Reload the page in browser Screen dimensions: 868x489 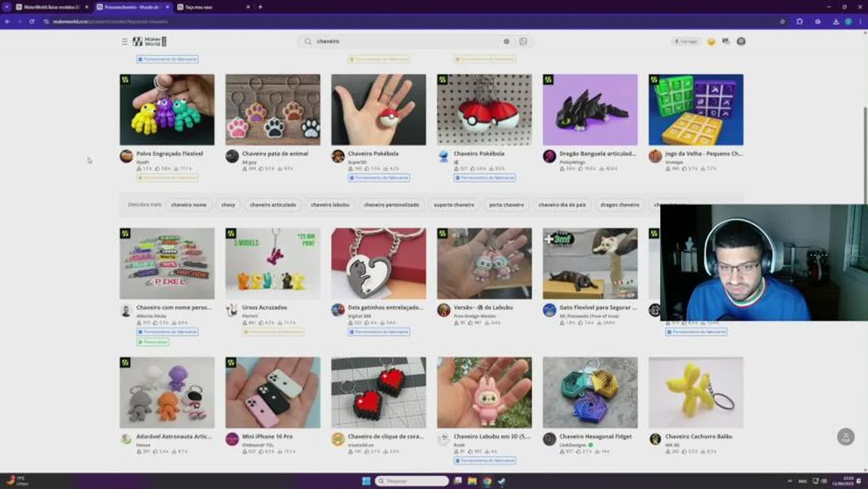[x=31, y=22]
